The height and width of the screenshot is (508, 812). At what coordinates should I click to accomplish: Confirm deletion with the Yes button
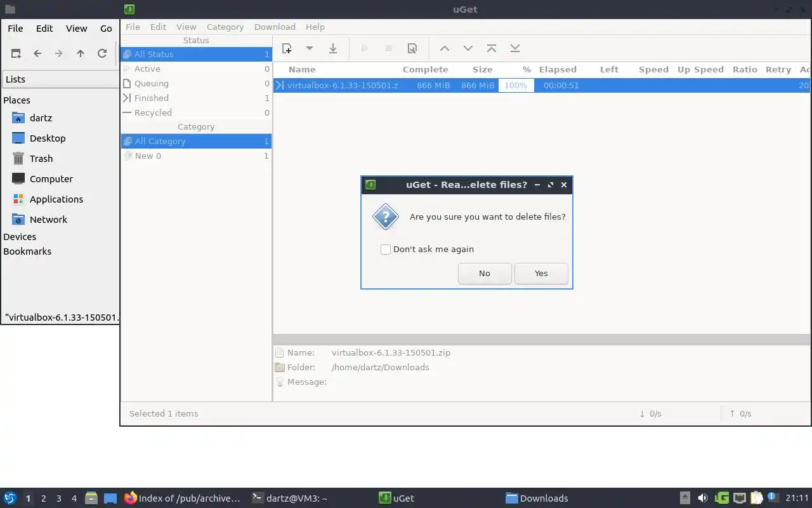coord(541,274)
